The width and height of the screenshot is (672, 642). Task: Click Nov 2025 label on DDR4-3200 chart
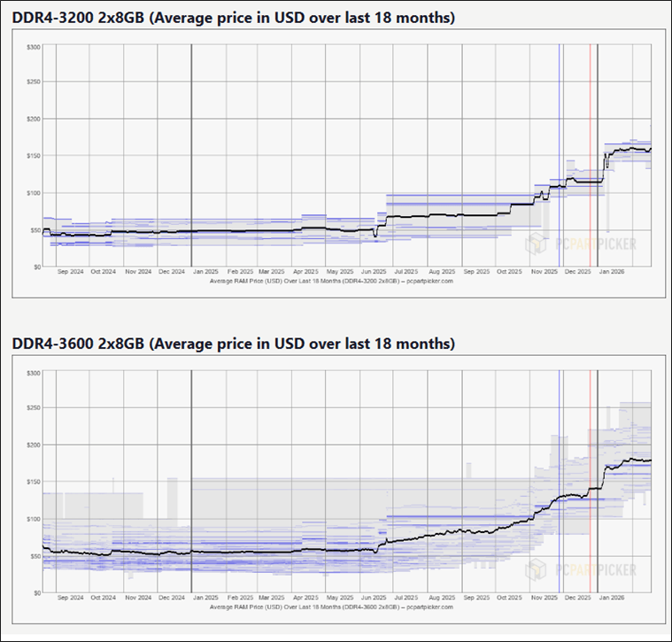pos(545,272)
